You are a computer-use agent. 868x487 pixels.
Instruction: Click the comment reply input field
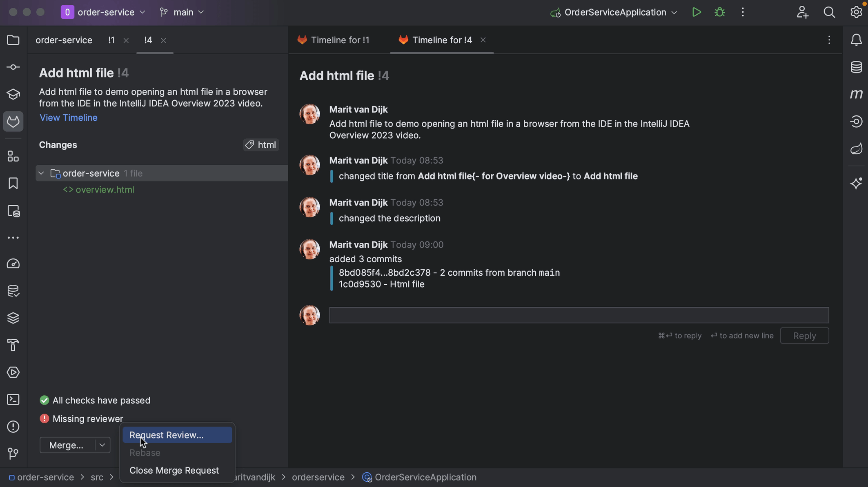pyautogui.click(x=579, y=315)
